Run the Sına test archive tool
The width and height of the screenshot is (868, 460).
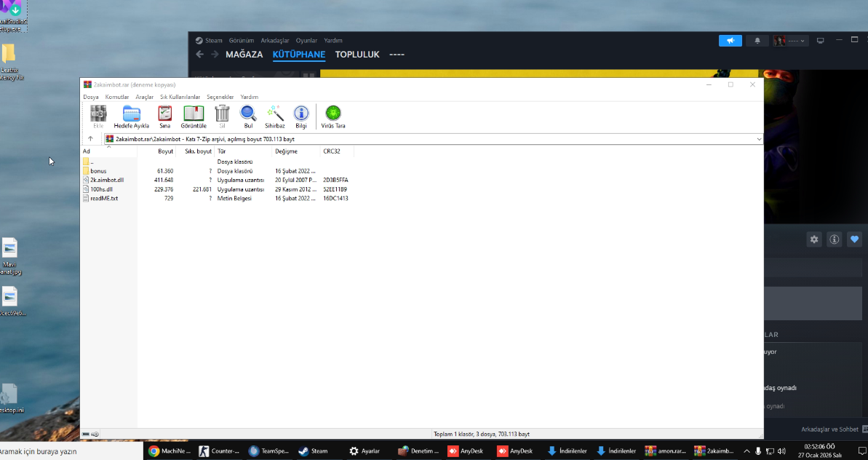[165, 116]
